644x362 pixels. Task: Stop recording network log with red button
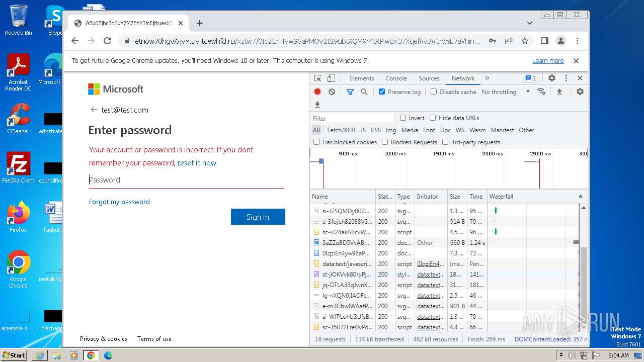point(317,92)
